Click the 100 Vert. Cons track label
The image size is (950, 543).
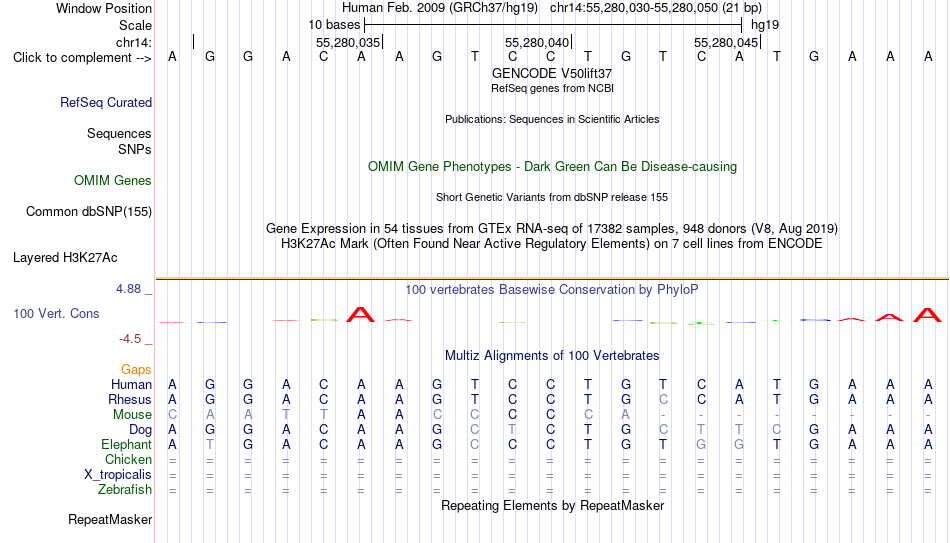coord(56,313)
